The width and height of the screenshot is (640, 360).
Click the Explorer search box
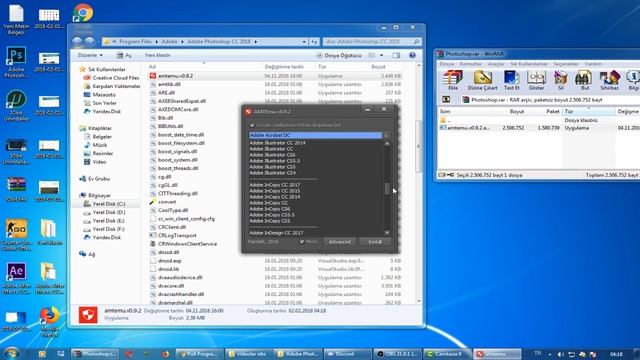point(372,42)
